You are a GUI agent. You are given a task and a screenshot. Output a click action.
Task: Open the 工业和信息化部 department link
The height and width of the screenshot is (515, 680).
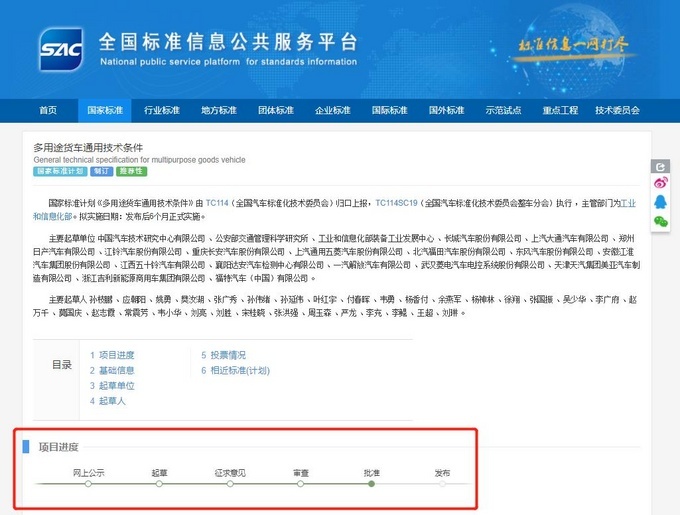(x=628, y=203)
